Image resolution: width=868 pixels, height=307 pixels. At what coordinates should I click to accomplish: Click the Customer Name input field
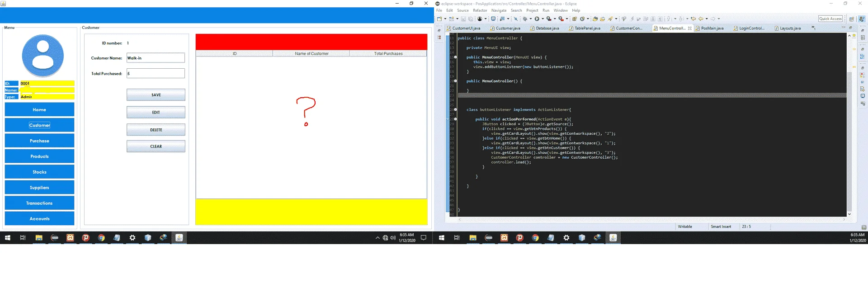coord(156,58)
